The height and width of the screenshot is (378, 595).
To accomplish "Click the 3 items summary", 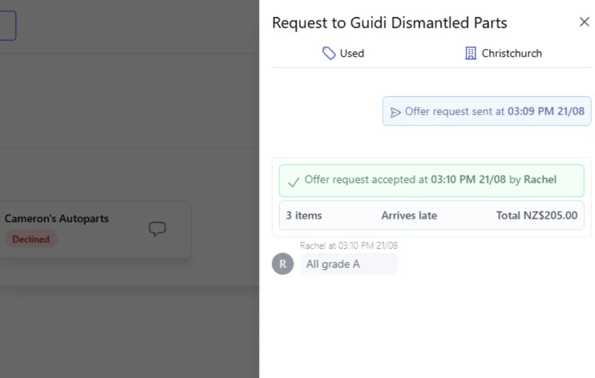I will coord(304,215).
